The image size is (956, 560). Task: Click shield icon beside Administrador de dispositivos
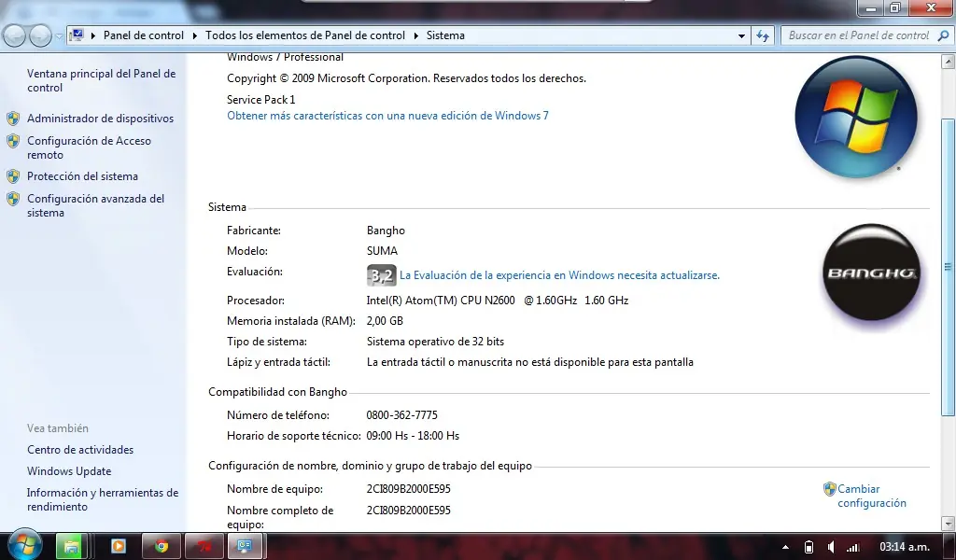pos(13,119)
